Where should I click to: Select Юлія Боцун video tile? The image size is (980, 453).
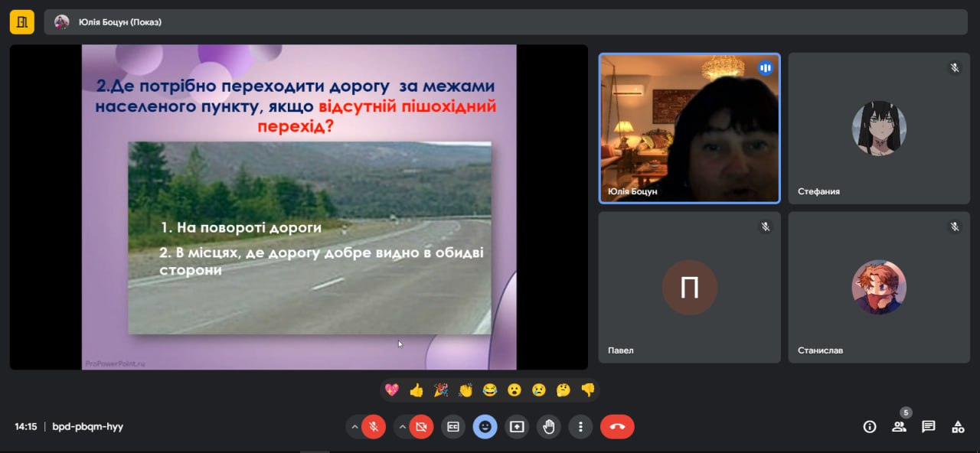[689, 129]
